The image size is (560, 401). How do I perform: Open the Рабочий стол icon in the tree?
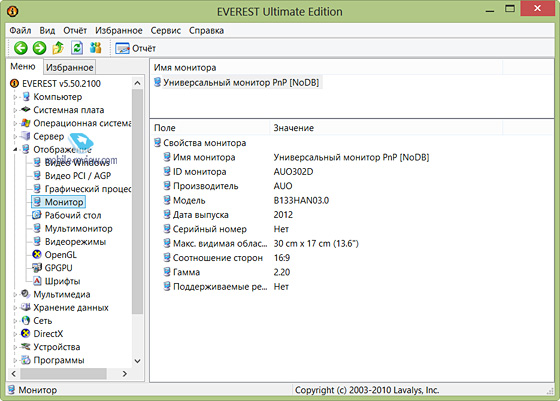tap(37, 215)
